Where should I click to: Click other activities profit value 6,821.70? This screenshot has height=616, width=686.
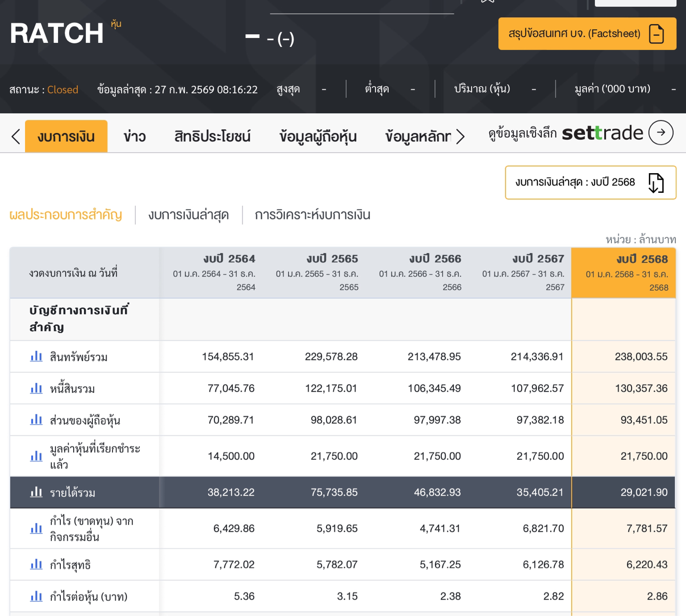543,528
